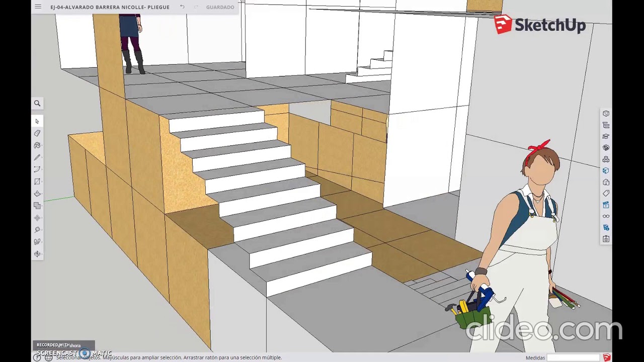This screenshot has width=644, height=362.
Task: Open the Scenes clapperboard panel
Action: (x=606, y=205)
